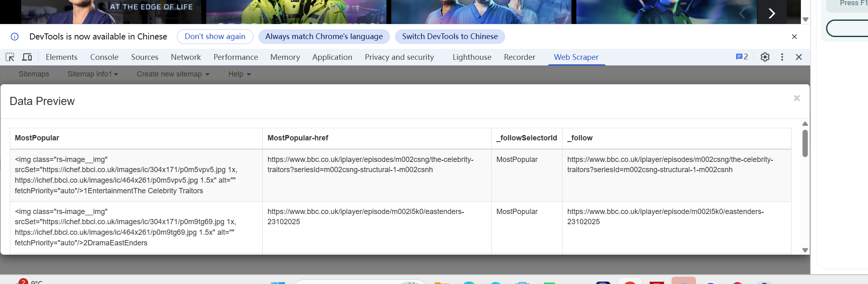Open the Lighthouse tab
Viewport: 868px width, 284px height.
(x=472, y=57)
